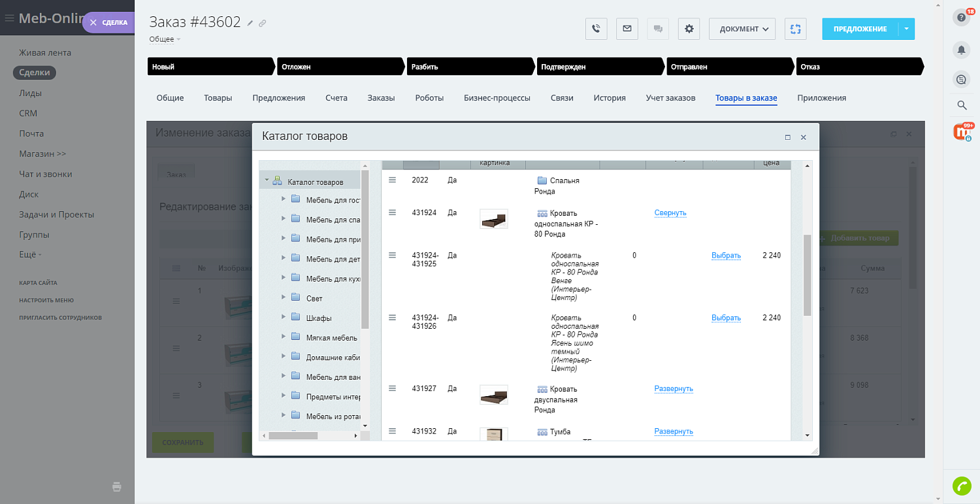Open notifications via the bell icon
Screen dimensions: 980x504
tap(961, 50)
